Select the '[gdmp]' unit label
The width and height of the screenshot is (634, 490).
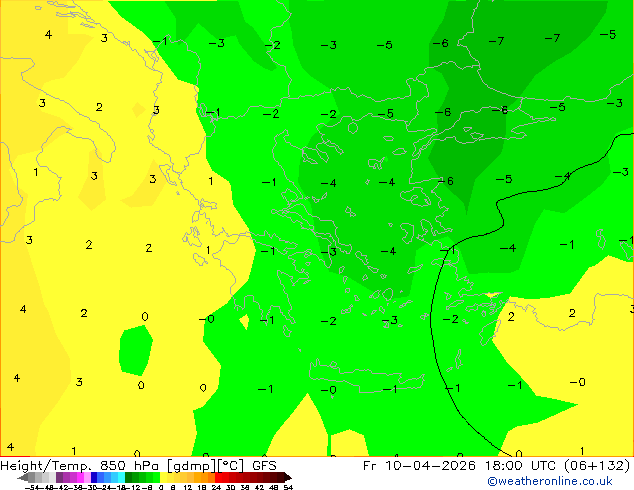[192, 466]
